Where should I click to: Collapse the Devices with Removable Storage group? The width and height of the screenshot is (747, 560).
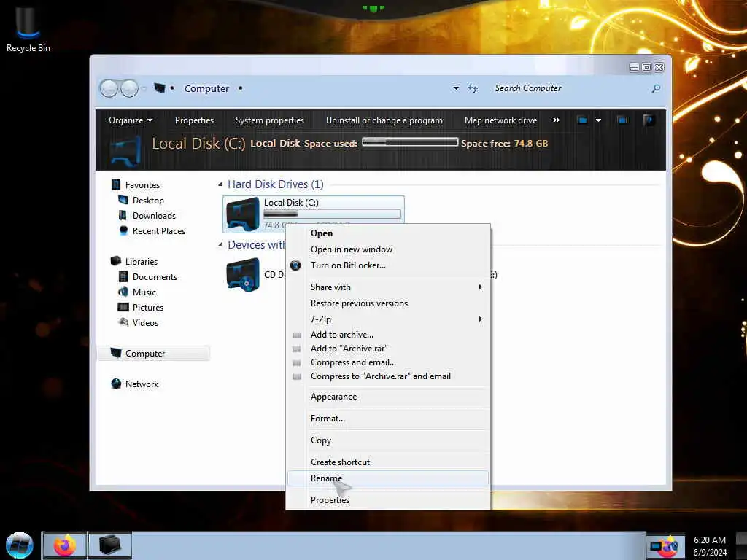[220, 245]
